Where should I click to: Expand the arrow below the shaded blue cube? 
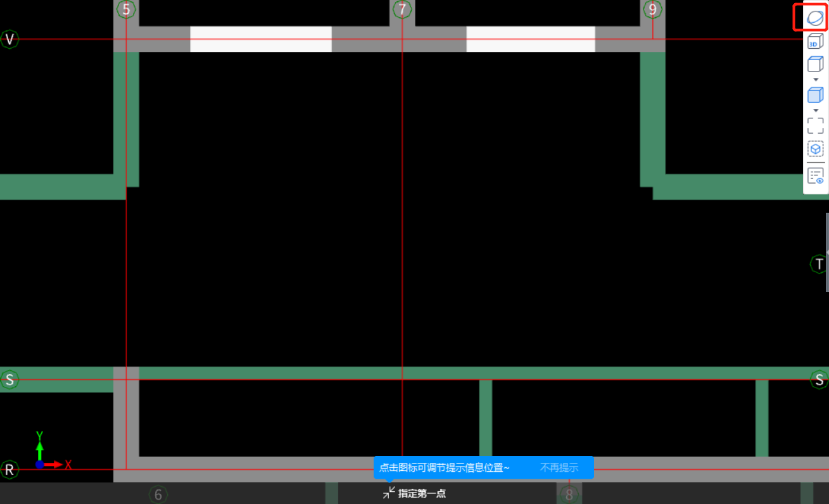816,110
